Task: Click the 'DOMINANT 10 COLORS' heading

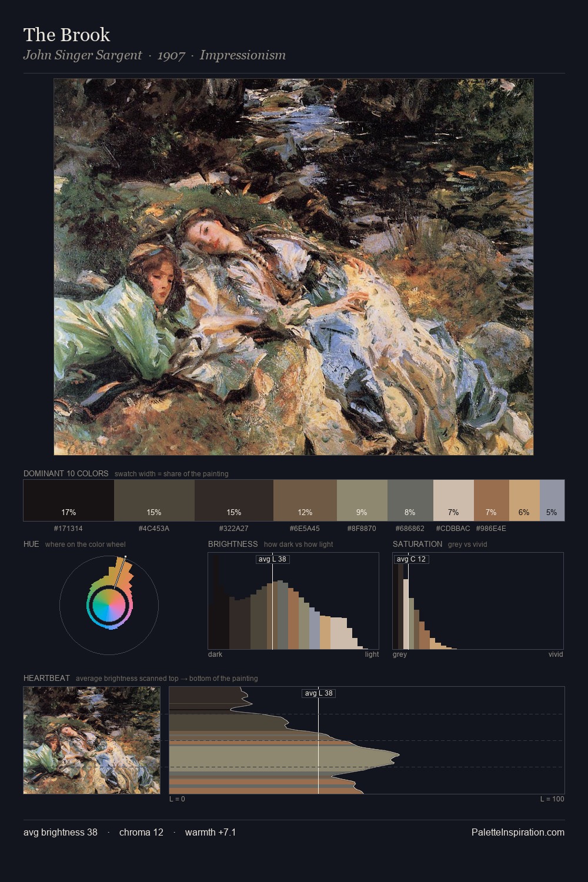Action: [x=66, y=473]
